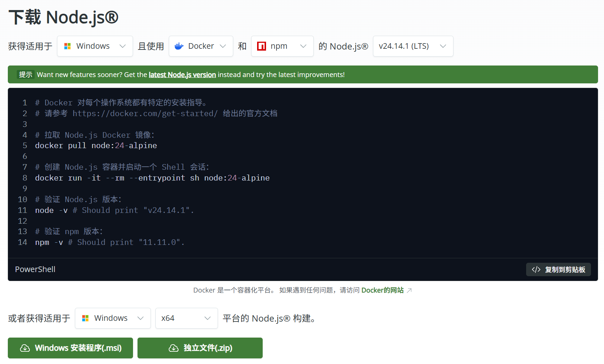Click comment '# 验证 Node.js 版本:'
Viewport: 604px width, 364px height.
(78, 199)
